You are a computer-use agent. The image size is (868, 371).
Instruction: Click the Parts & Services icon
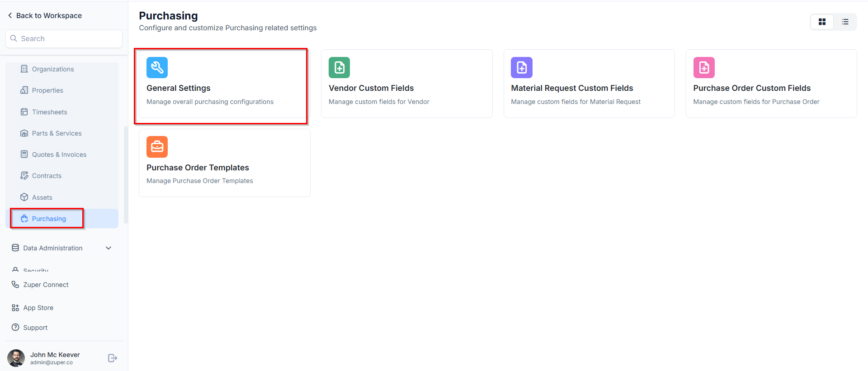click(24, 133)
